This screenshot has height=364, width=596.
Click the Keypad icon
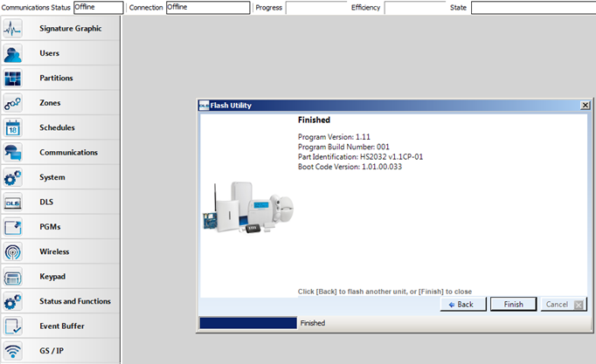13,277
